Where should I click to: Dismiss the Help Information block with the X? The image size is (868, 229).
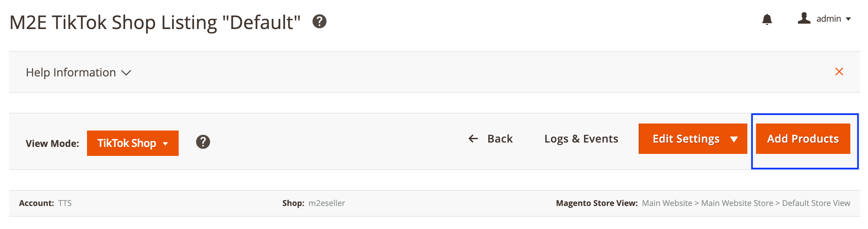pyautogui.click(x=839, y=71)
